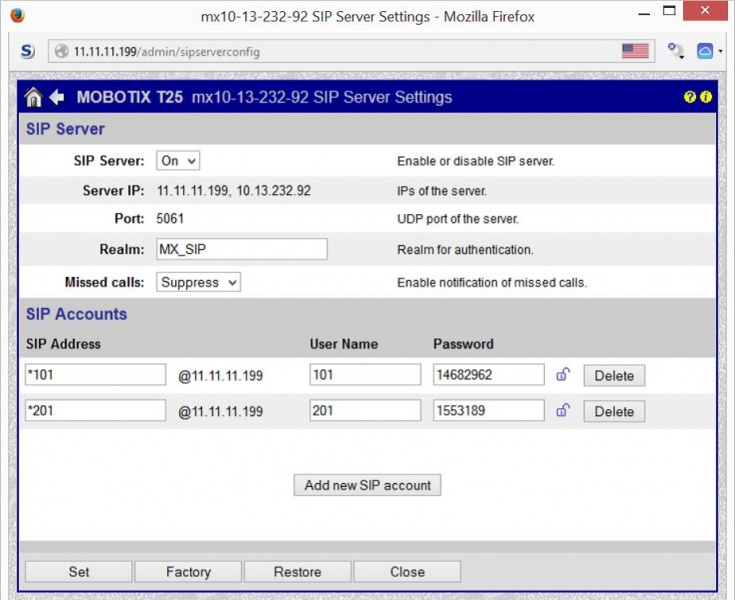This screenshot has height=600, width=735.
Task: Click SIP address field containing *201
Action: coord(95,411)
